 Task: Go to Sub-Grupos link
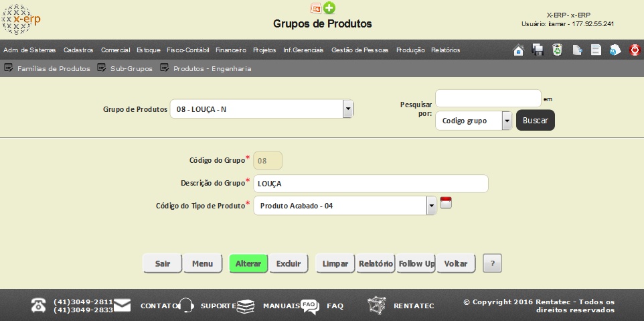pyautogui.click(x=131, y=68)
